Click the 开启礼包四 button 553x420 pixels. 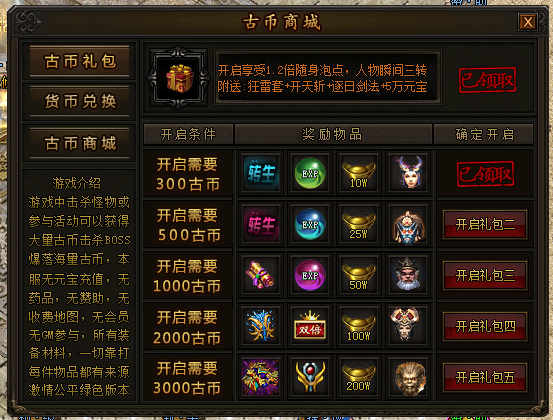point(485,326)
